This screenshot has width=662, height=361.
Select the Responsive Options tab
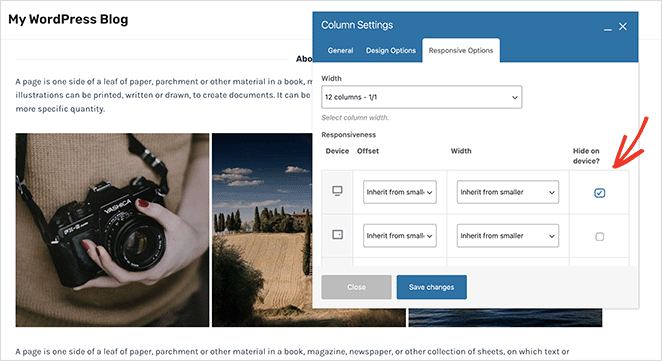pos(461,50)
